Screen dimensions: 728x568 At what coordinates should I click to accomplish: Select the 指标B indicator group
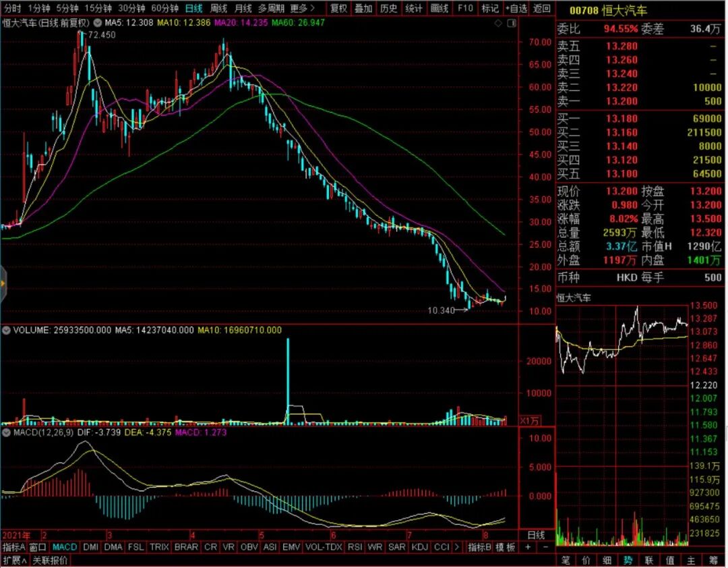click(x=480, y=547)
